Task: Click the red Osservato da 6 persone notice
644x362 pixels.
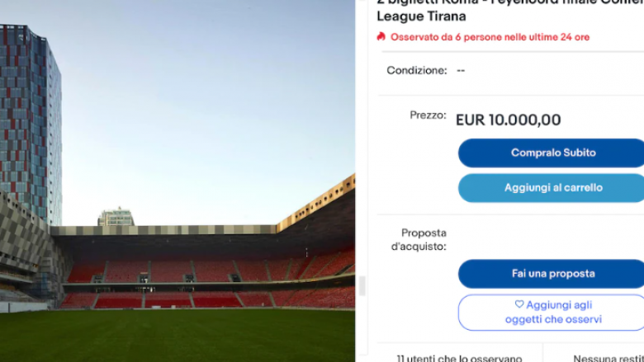Action: click(x=490, y=37)
